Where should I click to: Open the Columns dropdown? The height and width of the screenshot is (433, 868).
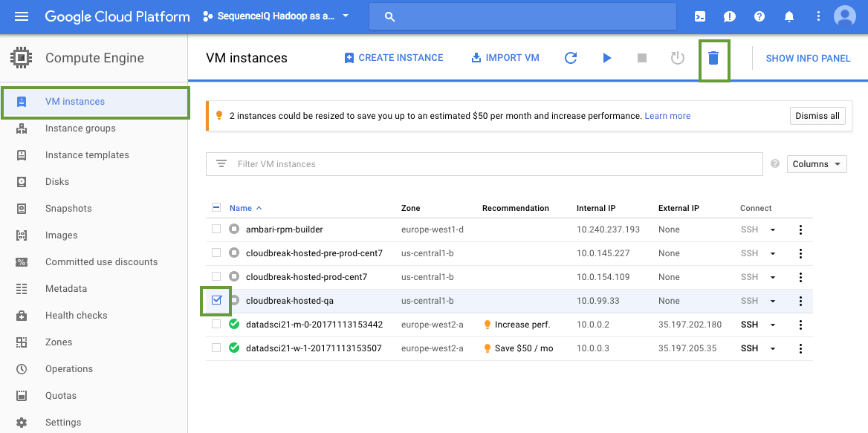click(817, 164)
